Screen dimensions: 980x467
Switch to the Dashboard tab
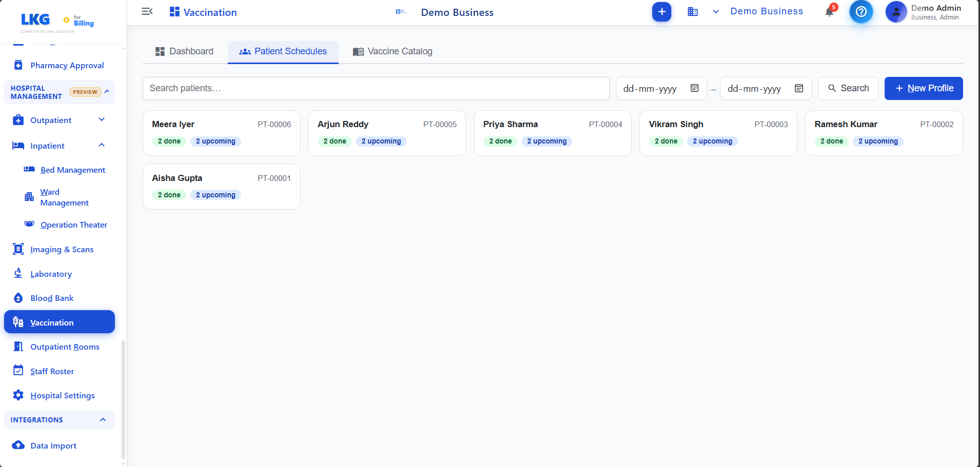pyautogui.click(x=185, y=51)
